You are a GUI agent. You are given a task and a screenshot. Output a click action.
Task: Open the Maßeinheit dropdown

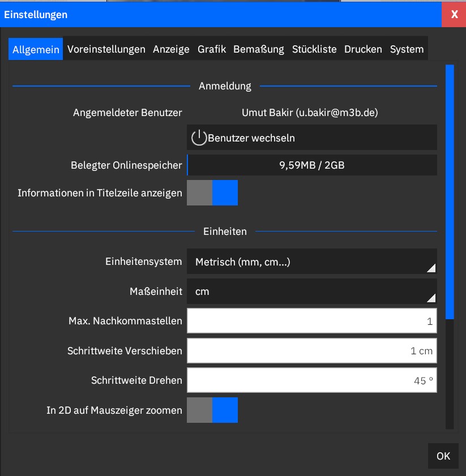(x=311, y=291)
